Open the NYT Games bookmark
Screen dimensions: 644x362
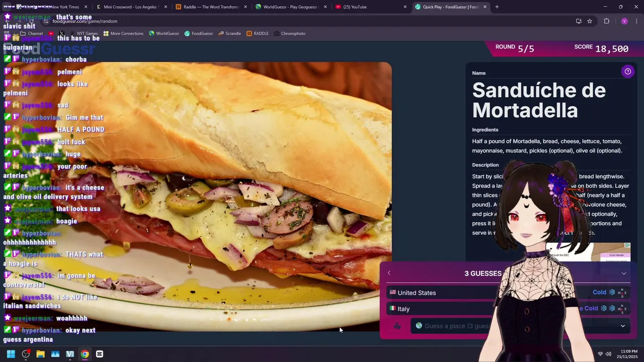pyautogui.click(x=84, y=34)
